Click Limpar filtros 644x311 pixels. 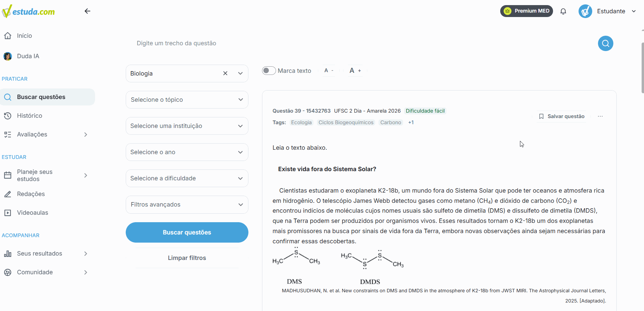click(187, 258)
